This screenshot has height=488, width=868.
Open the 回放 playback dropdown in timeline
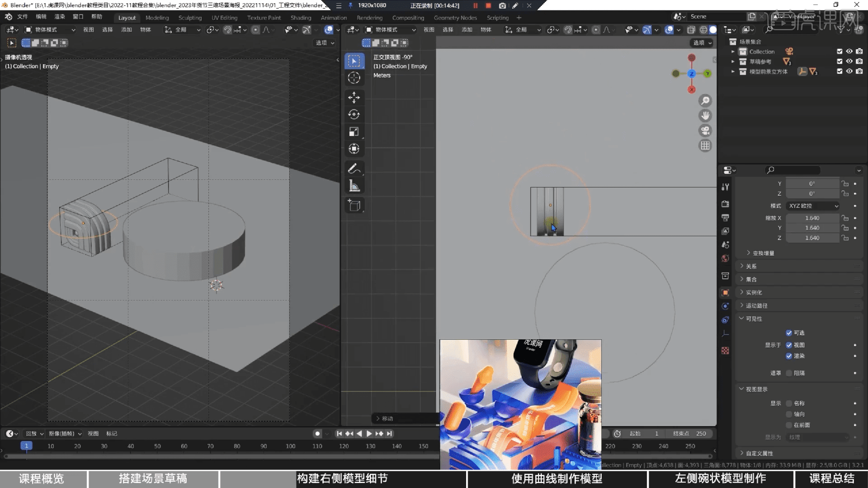[34, 434]
